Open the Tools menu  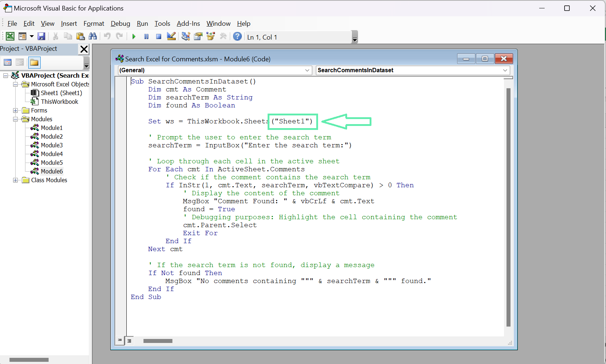[x=162, y=24]
